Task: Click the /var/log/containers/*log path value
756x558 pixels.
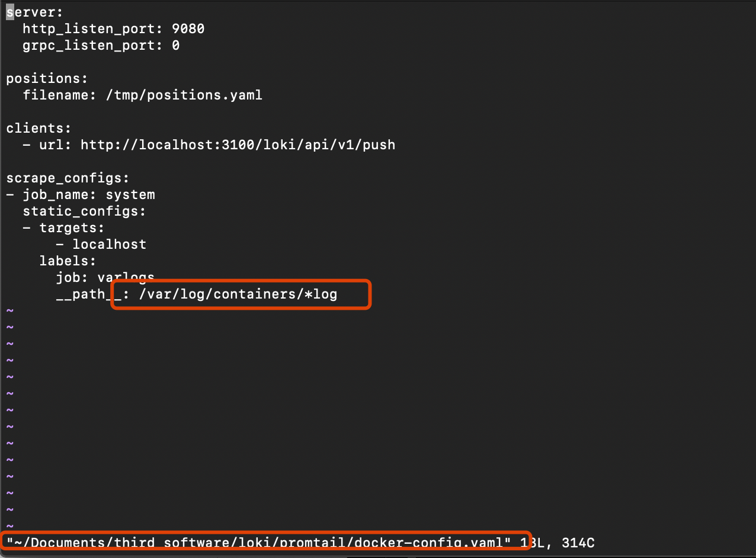Action: click(238, 294)
